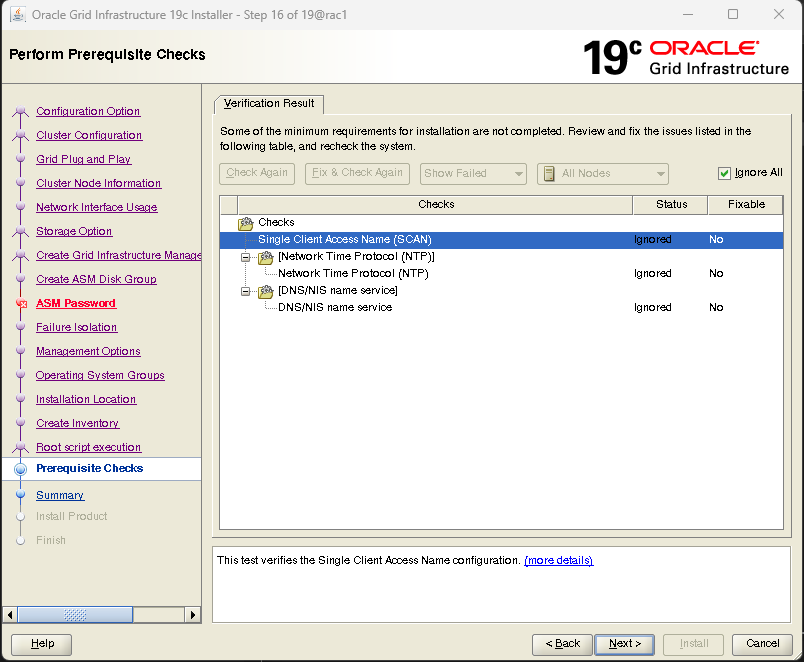The image size is (804, 662).
Task: Go to Configuration Option step
Action: (88, 111)
